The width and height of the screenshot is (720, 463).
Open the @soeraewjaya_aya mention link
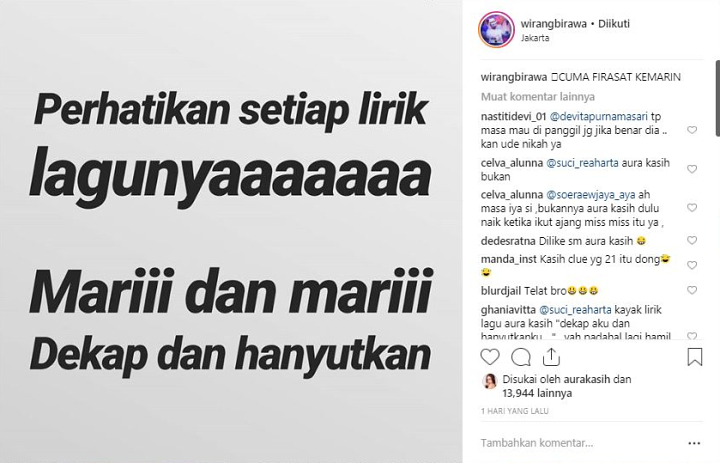(591, 195)
